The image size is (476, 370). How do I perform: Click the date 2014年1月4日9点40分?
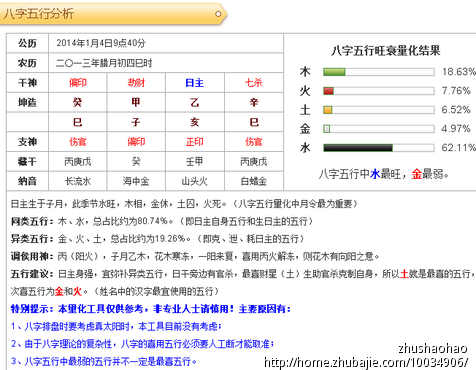[101, 43]
